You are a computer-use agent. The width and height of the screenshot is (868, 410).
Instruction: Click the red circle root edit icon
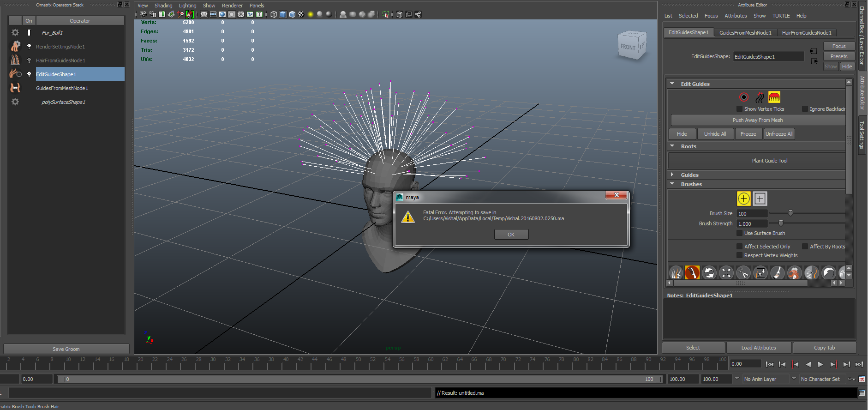pyautogui.click(x=743, y=97)
